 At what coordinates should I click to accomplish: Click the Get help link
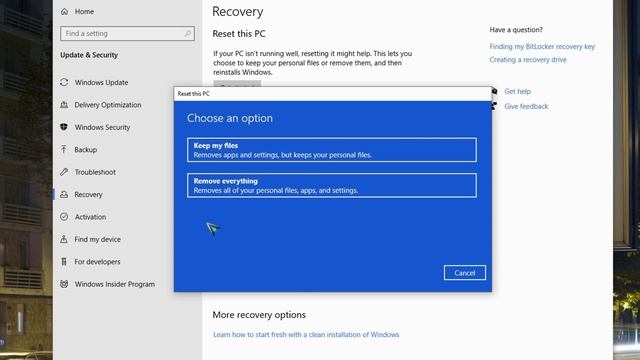pyautogui.click(x=517, y=91)
